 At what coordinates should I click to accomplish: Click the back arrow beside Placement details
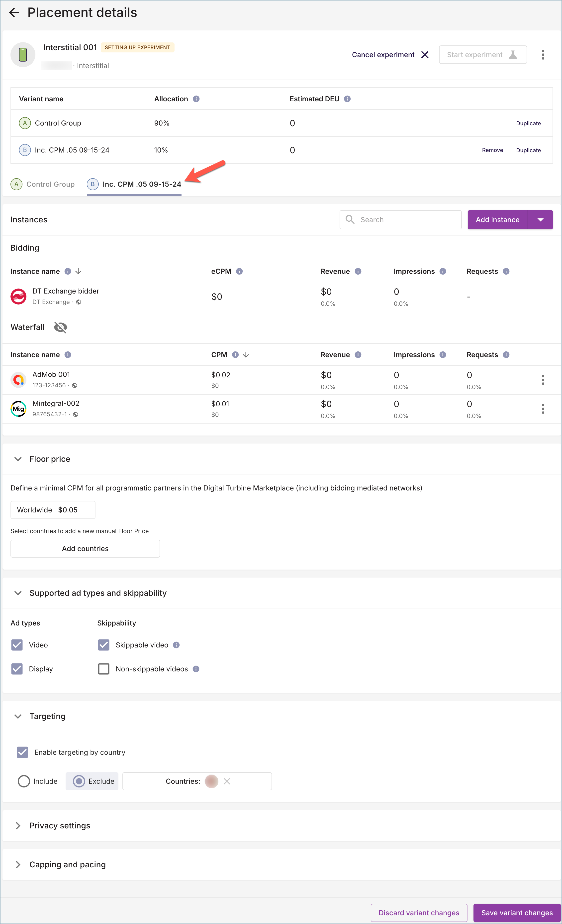[x=14, y=13]
